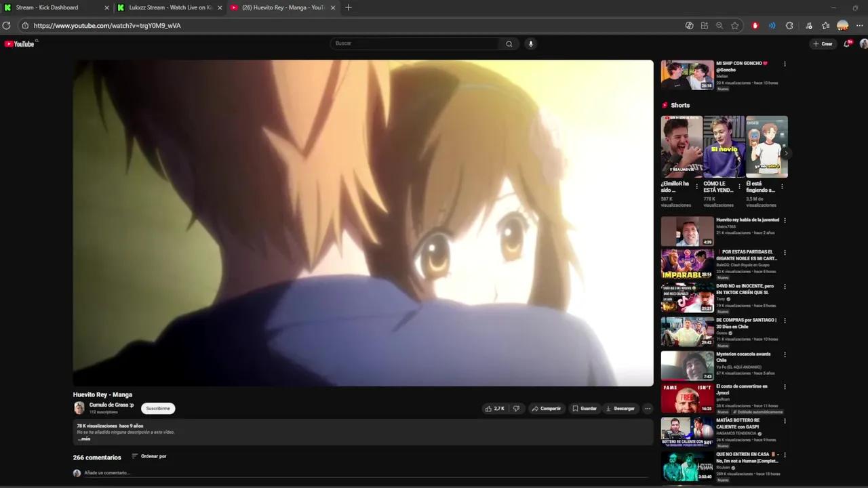The width and height of the screenshot is (868, 488).
Task: Open the blue sound waves extension
Action: [772, 26]
